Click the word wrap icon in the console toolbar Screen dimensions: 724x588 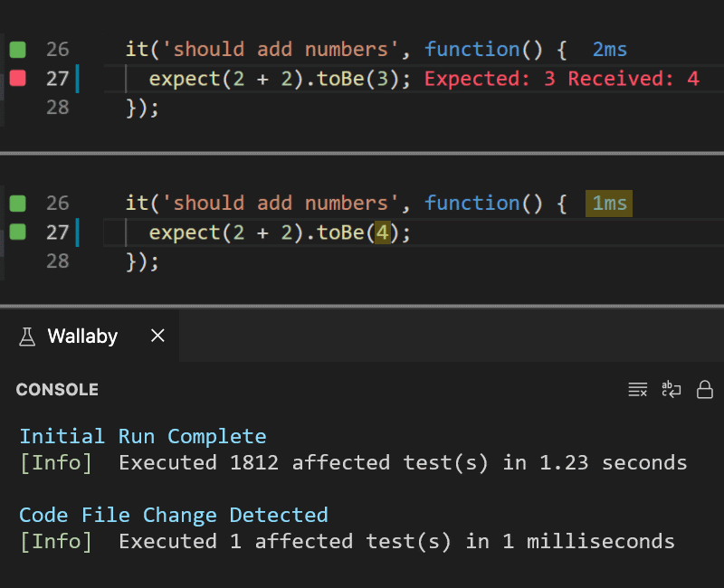(671, 389)
